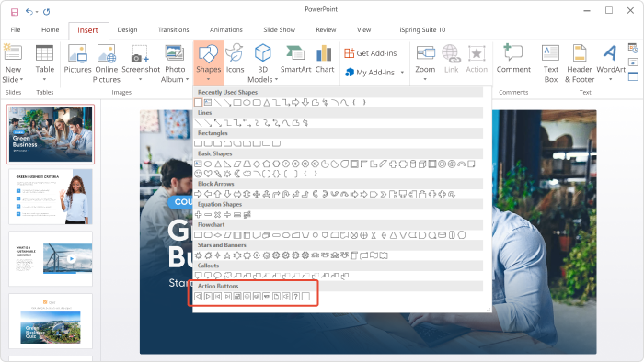Open the wind turbine video slide thumbnail
The width and height of the screenshot is (644, 362).
pyautogui.click(x=51, y=259)
